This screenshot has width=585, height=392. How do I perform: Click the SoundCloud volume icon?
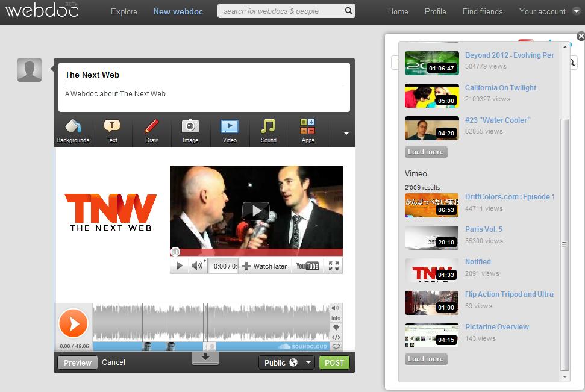click(336, 308)
